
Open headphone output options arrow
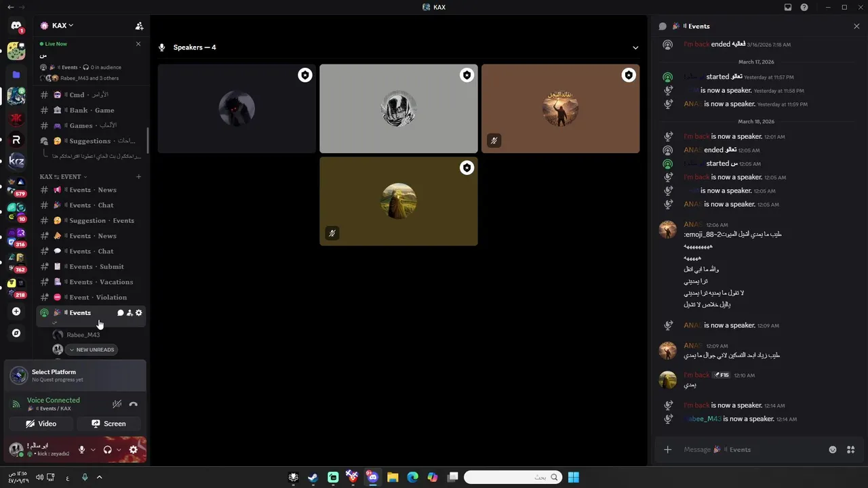119,449
